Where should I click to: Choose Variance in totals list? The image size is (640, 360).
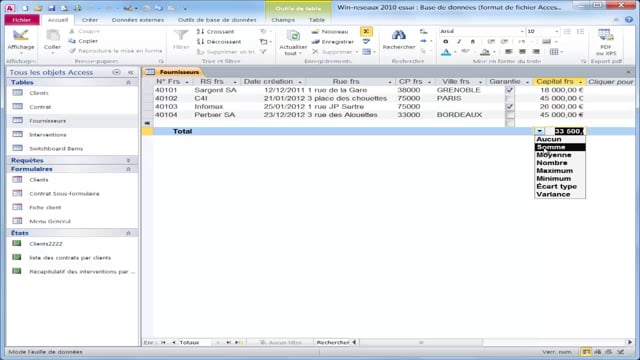(560, 194)
